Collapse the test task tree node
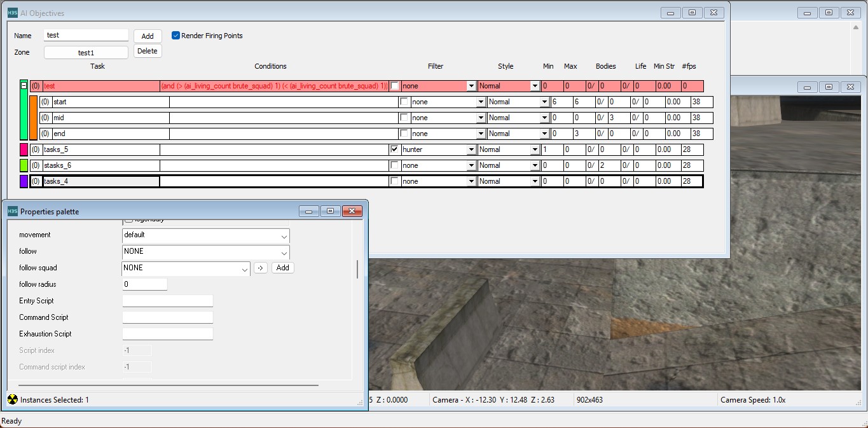This screenshot has height=428, width=868. (24, 85)
